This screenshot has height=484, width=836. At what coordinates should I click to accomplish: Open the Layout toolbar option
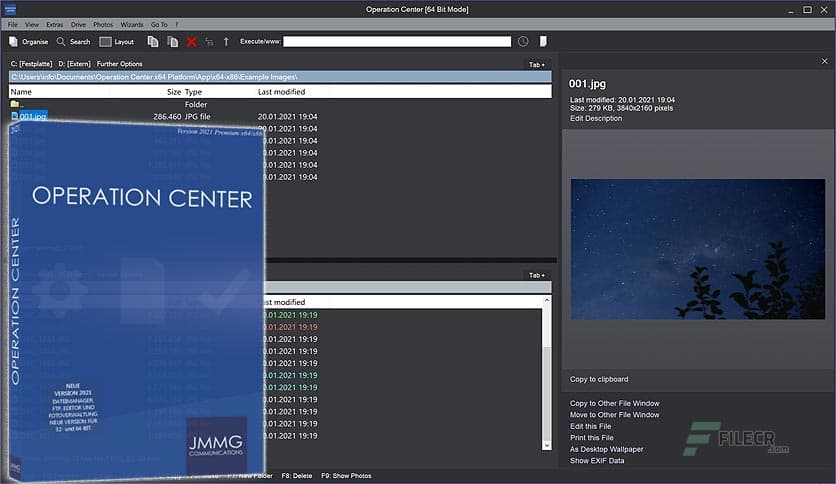pyautogui.click(x=117, y=42)
